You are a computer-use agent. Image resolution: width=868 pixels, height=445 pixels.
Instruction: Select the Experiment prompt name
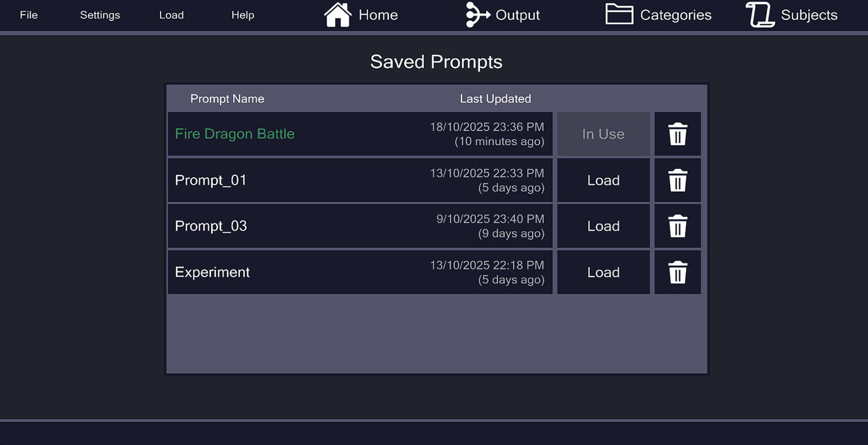tap(212, 272)
